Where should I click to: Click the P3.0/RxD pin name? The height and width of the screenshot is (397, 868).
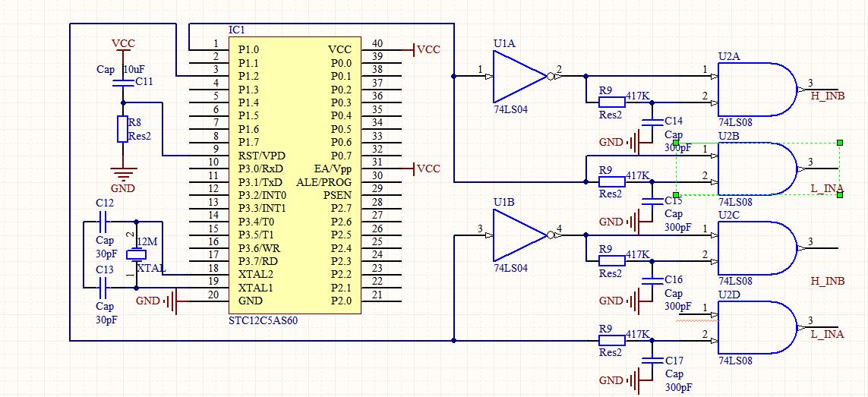point(260,169)
